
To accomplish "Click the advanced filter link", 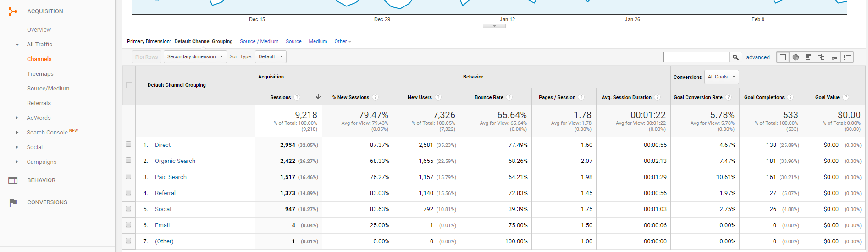I will click(758, 57).
